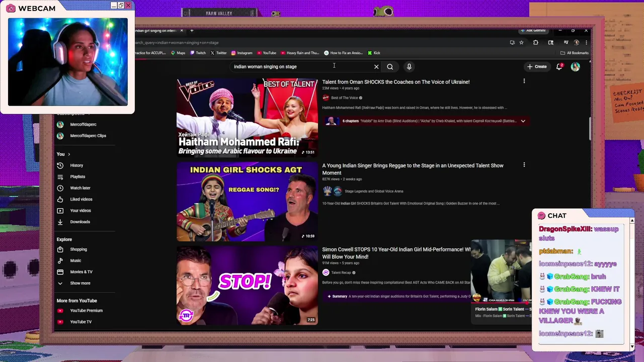
Task: Open Mercoffdaperc Clips subscription channel
Action: [x=82, y=136]
